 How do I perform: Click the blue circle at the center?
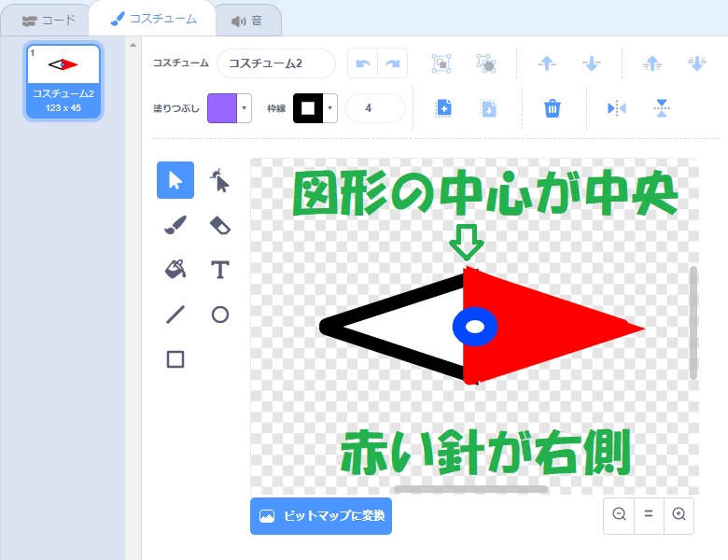[x=475, y=327]
